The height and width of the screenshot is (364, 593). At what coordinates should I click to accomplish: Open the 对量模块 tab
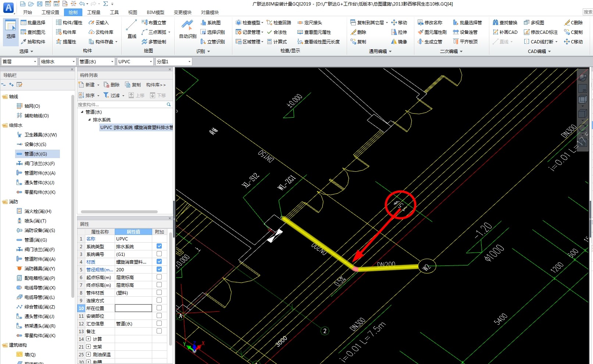[x=210, y=12]
